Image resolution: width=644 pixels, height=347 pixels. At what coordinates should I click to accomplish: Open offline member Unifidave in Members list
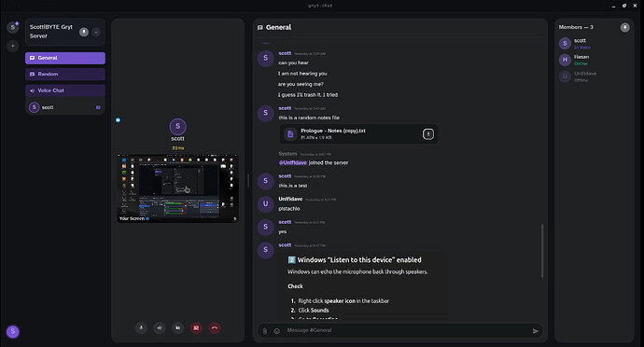594,76
